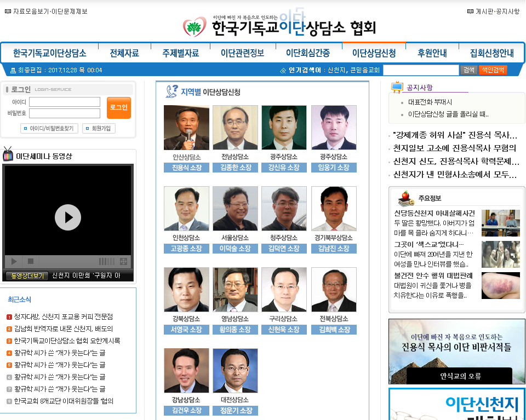Click 고광종 소장 label under 인천상담소
Viewport: 526px width, 420px height.
click(x=186, y=249)
